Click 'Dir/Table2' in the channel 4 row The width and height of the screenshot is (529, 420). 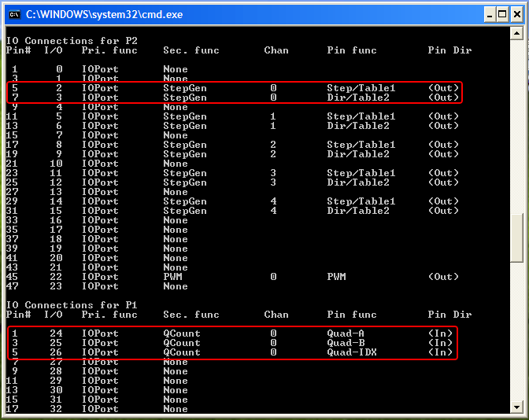[x=358, y=211]
